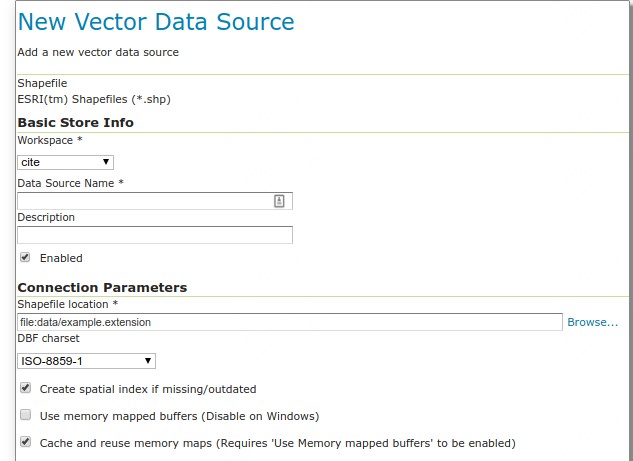This screenshot has height=461, width=633.
Task: Click the 'Data Source Name *' label
Action: (70, 183)
